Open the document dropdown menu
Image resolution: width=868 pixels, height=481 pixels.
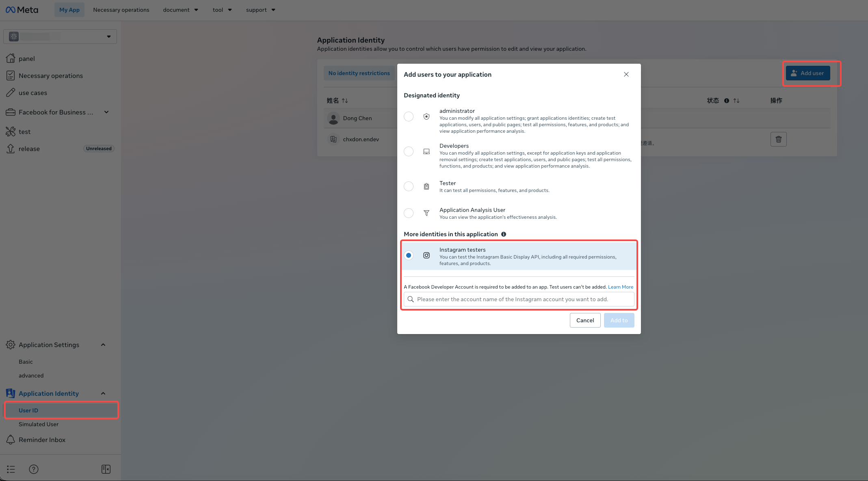pos(181,10)
